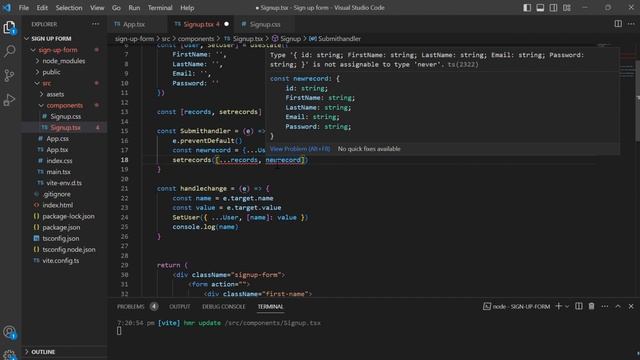Open Signup.css in the file explorer
The width and height of the screenshot is (640, 360).
[65, 116]
